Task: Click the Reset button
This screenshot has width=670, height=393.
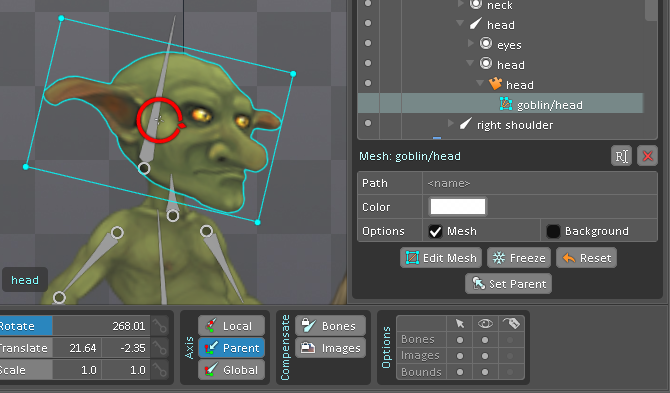Action: coord(586,258)
